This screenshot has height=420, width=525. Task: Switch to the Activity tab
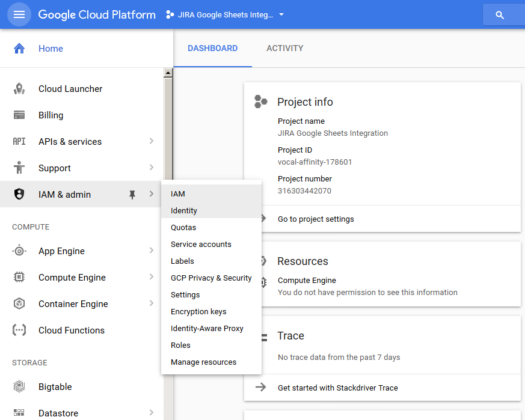pos(284,48)
